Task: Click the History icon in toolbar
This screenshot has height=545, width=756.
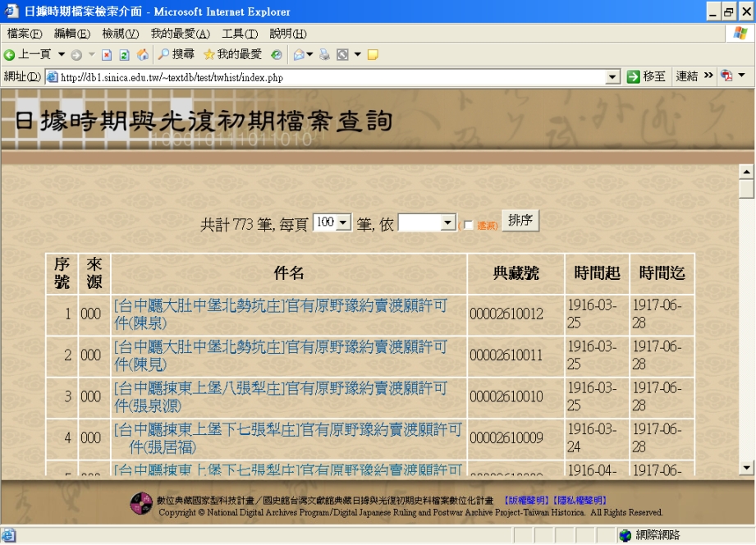Action: (277, 55)
